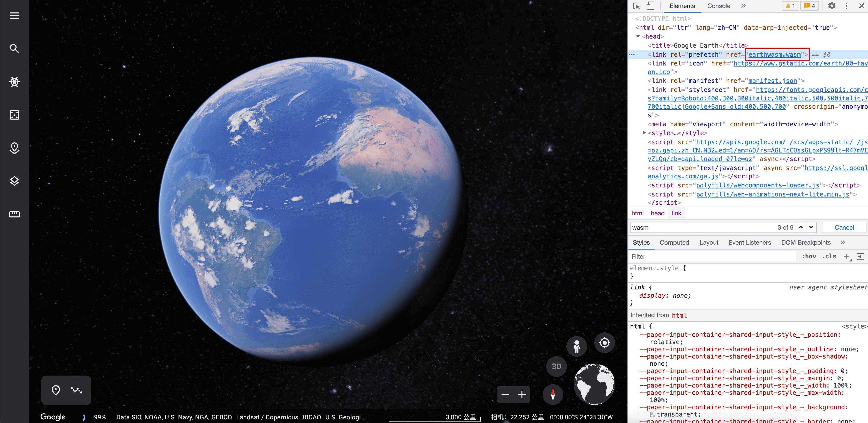Screen dimensions: 868x423
Task: Fly to my location target icon
Action: coord(604,343)
